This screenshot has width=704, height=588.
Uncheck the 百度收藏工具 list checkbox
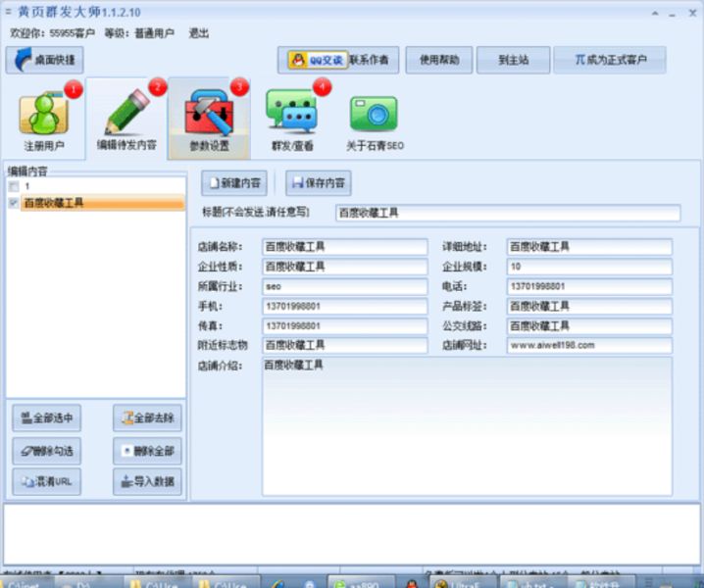coord(13,203)
